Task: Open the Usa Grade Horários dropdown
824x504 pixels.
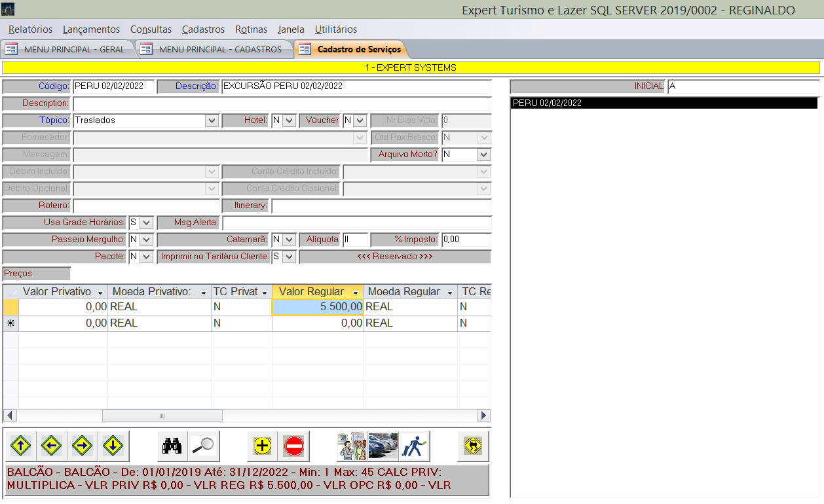Action: [146, 223]
